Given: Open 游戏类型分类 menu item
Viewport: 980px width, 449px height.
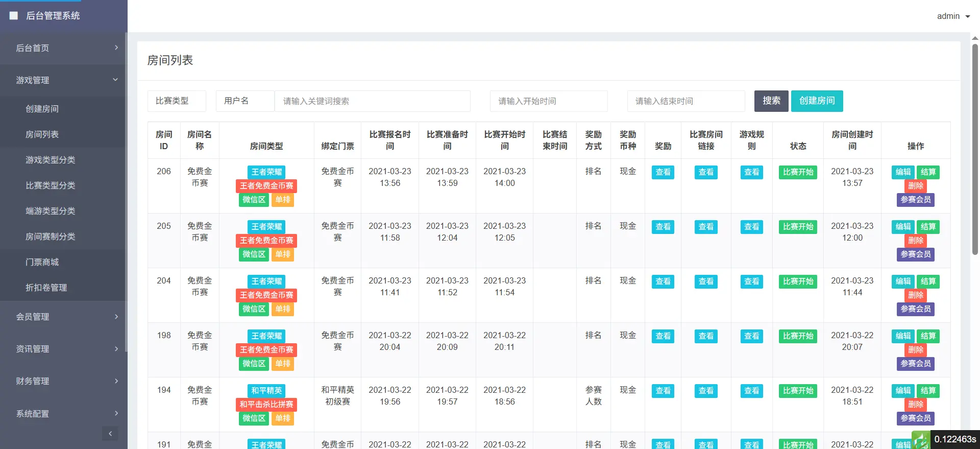Looking at the screenshot, I should [x=63, y=160].
